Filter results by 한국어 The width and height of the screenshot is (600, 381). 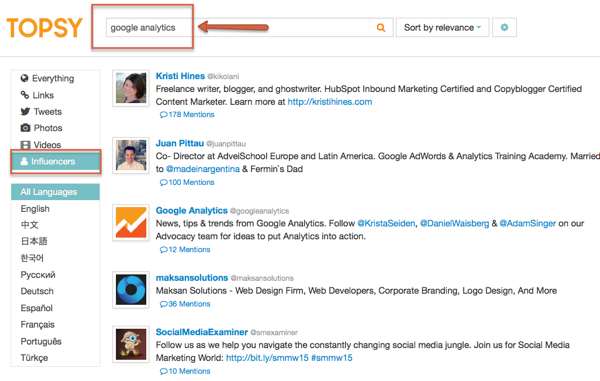point(32,258)
